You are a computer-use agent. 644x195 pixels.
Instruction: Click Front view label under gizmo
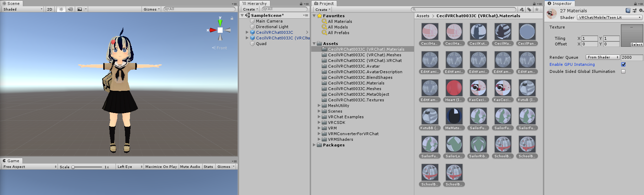219,48
